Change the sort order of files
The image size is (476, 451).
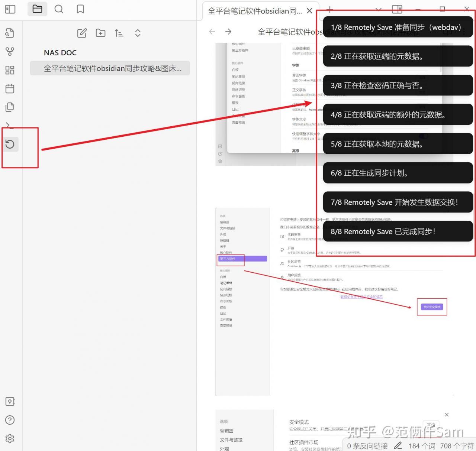point(119,33)
